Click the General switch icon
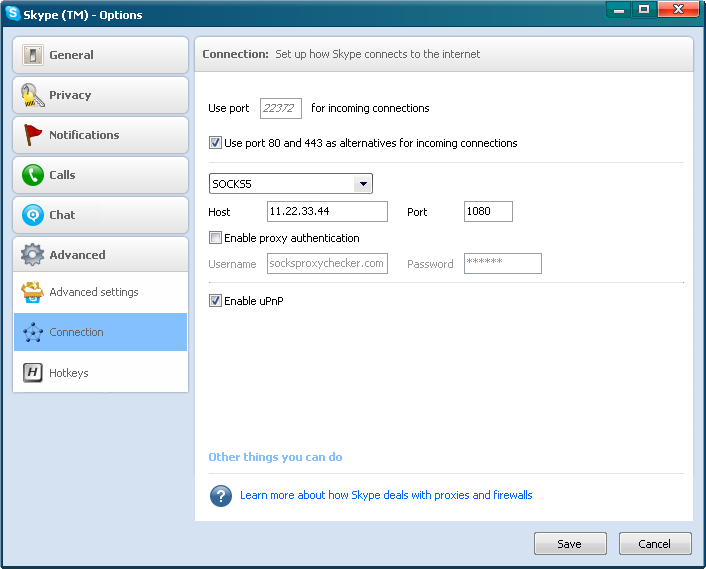The width and height of the screenshot is (706, 569). tap(32, 55)
